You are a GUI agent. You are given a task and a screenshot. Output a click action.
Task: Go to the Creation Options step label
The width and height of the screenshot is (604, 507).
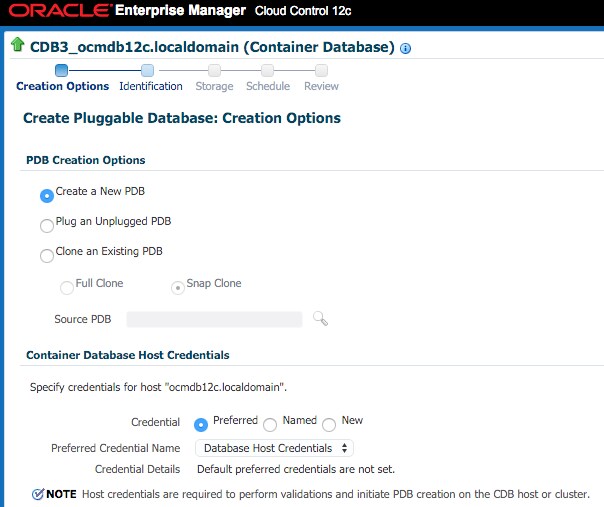[62, 86]
